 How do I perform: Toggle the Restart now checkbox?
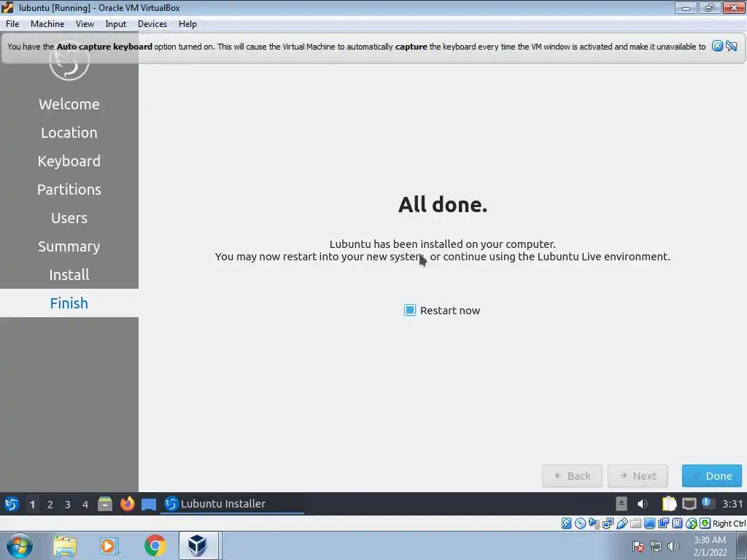pos(410,311)
